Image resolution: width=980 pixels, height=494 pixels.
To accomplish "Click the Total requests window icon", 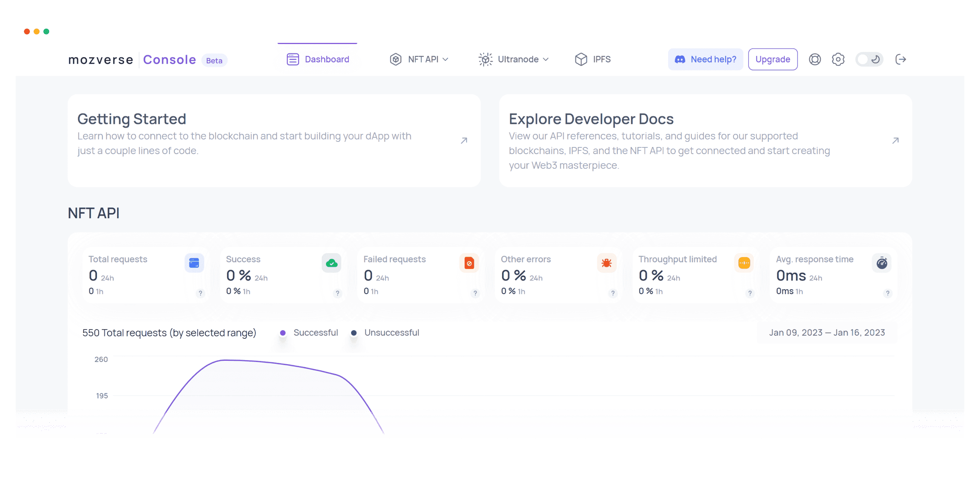I will click(194, 263).
